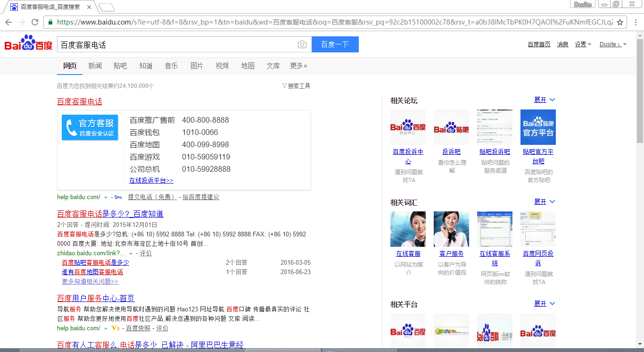Open camera image search in search box
The image size is (644, 352).
302,45
